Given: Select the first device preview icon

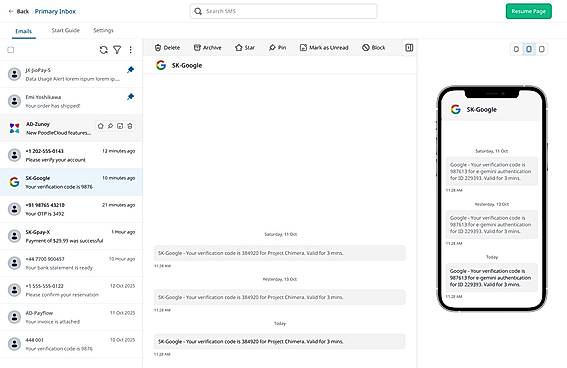Looking at the screenshot, I should pyautogui.click(x=516, y=49).
